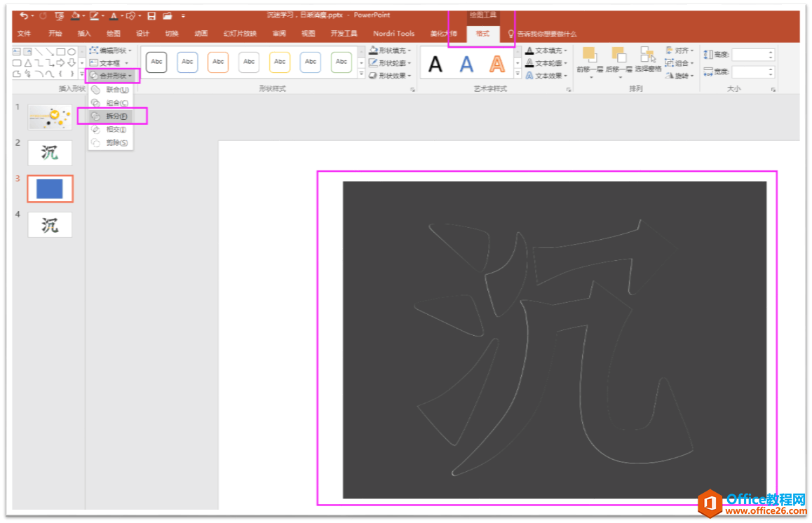The width and height of the screenshot is (812, 523).
Task: Click the 上移一层 bring forward icon
Action: 589,60
